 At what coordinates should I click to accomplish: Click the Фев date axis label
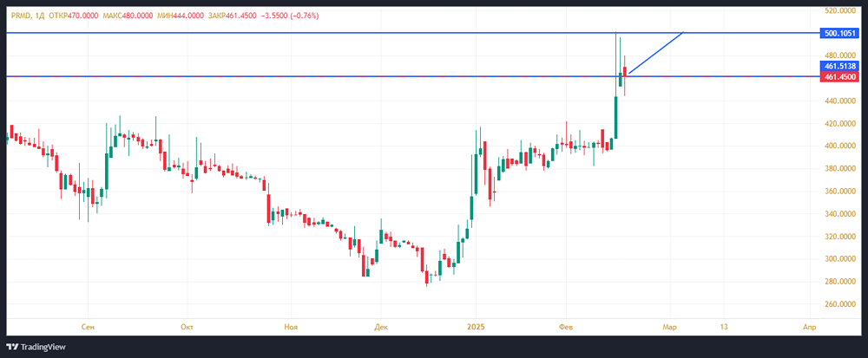(567, 327)
